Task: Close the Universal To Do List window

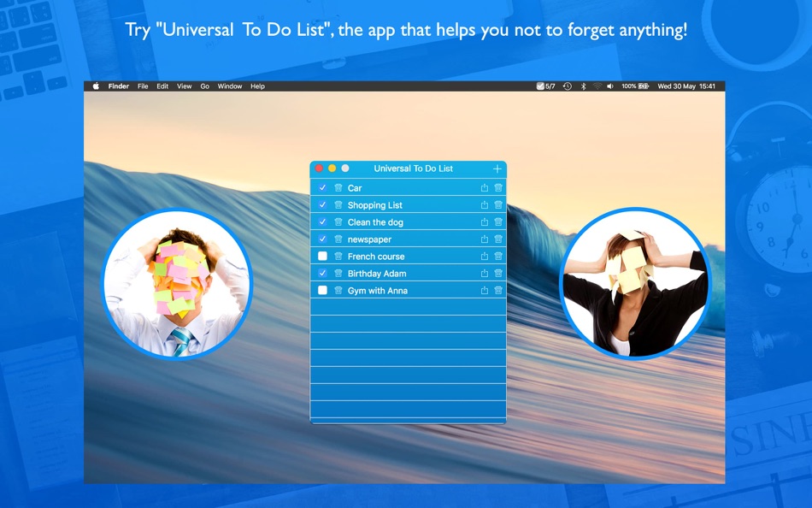Action: click(x=319, y=168)
